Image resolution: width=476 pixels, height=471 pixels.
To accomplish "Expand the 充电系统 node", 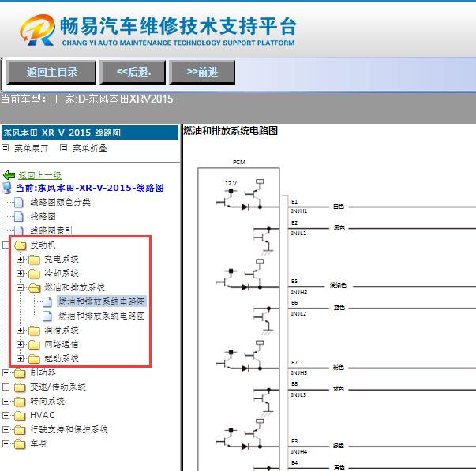I will (x=20, y=259).
